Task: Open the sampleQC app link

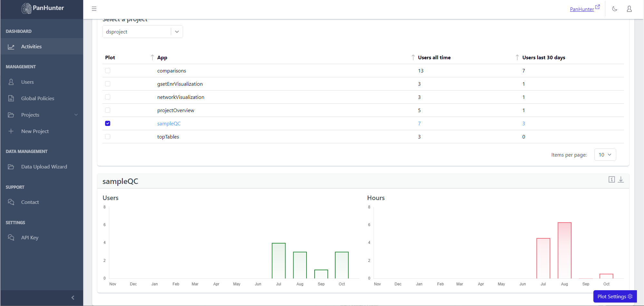Action: coord(169,123)
